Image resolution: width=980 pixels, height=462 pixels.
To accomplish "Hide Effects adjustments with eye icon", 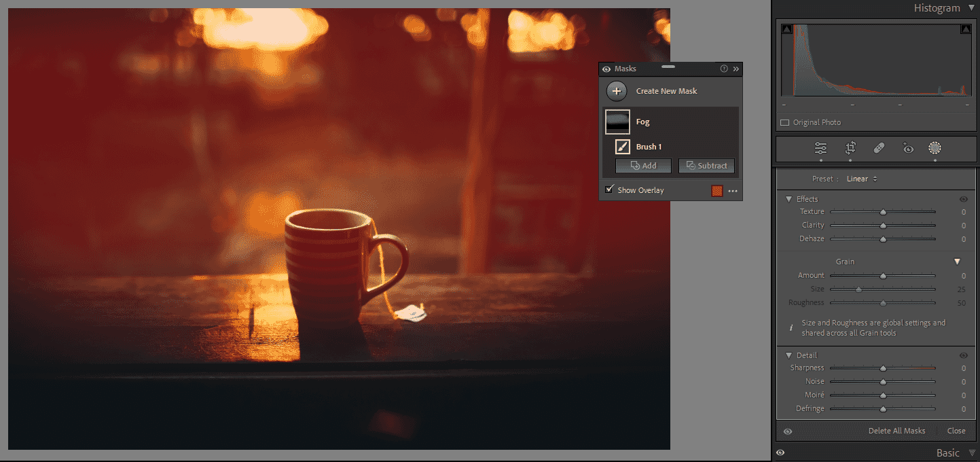I will (x=963, y=199).
